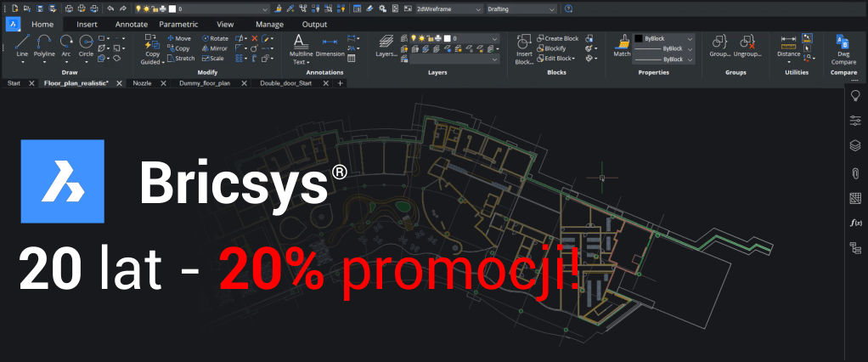Toggle the layer lock in Layers panel
This screenshot has width=868, height=362.
(430, 38)
